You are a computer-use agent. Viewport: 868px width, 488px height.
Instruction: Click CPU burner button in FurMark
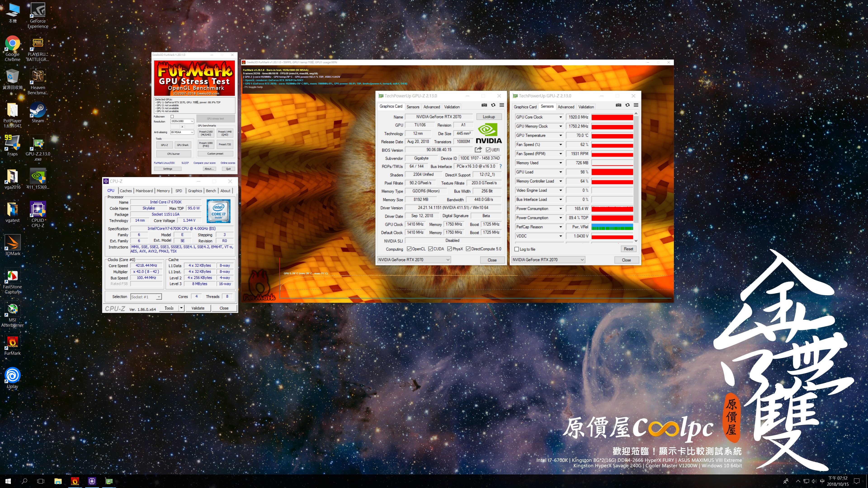tap(174, 154)
